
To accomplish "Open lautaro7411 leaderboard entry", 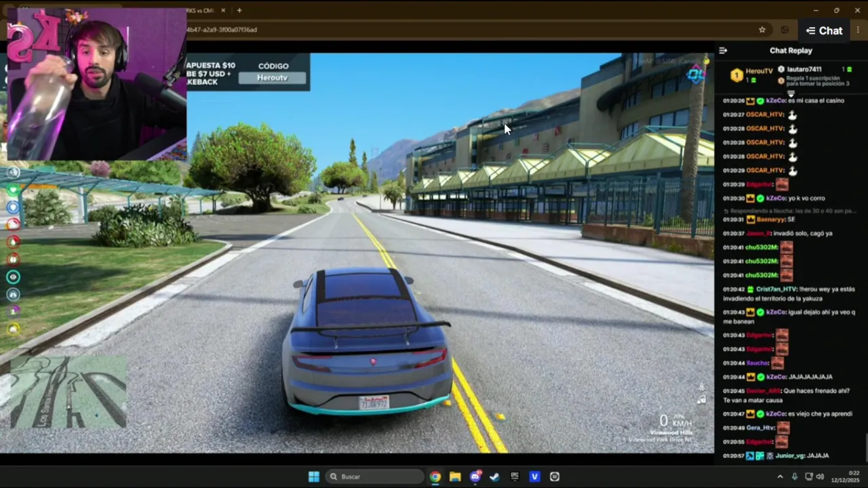I will coord(814,69).
